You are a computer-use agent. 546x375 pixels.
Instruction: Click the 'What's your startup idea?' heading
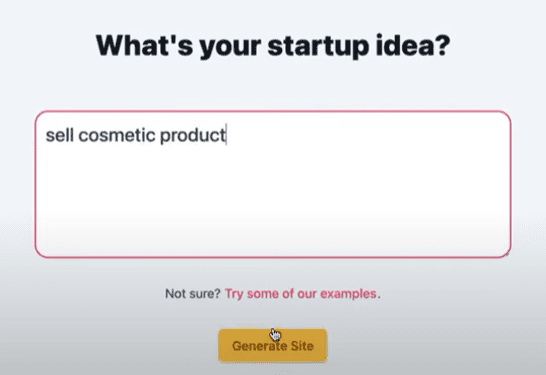(273, 46)
